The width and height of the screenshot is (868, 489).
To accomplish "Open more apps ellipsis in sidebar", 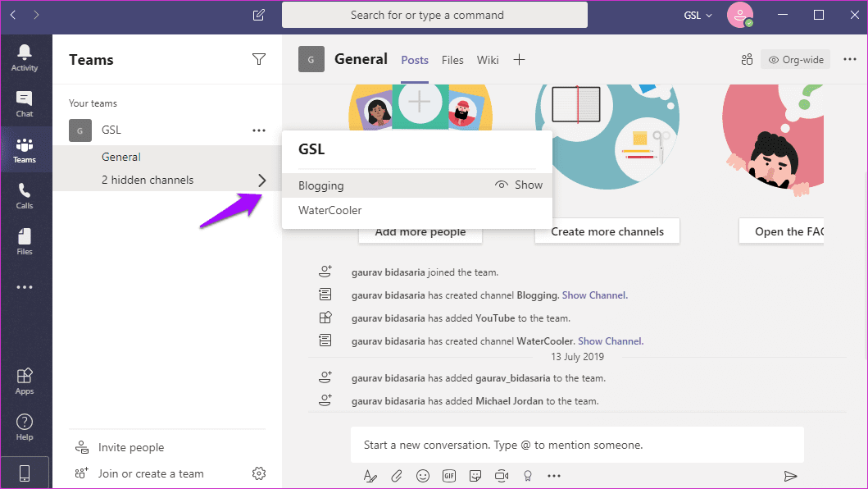I will point(25,287).
